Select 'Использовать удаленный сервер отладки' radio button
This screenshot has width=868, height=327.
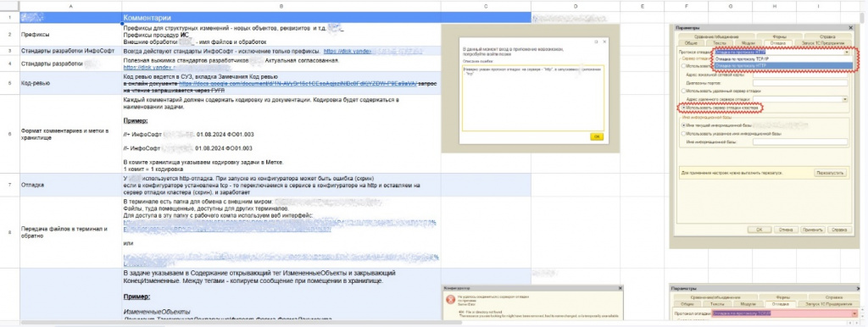click(x=684, y=91)
